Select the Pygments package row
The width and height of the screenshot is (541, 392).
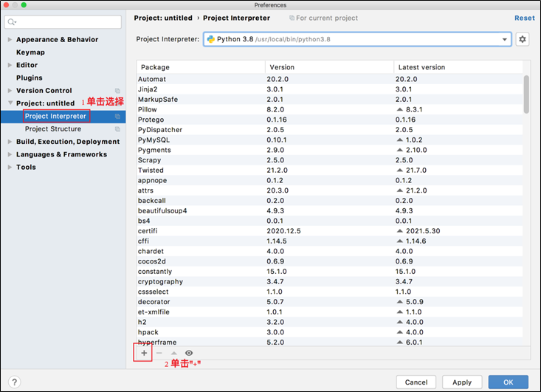329,150
